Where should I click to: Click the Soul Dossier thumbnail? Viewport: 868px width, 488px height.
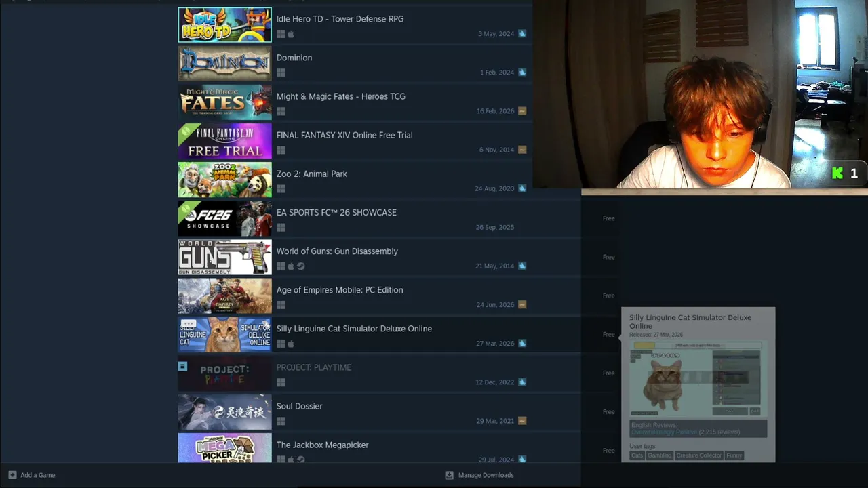coord(224,411)
